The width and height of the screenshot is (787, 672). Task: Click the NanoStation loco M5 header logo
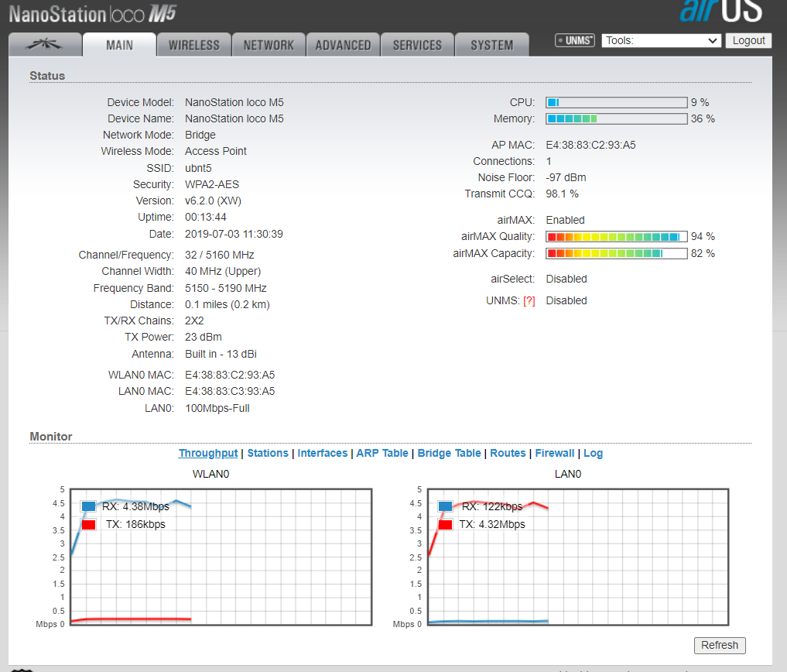pyautogui.click(x=92, y=14)
